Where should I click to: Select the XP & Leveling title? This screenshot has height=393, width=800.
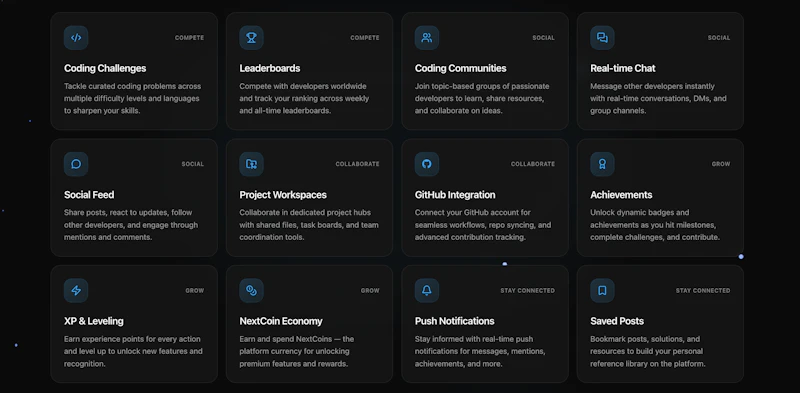pyautogui.click(x=94, y=322)
